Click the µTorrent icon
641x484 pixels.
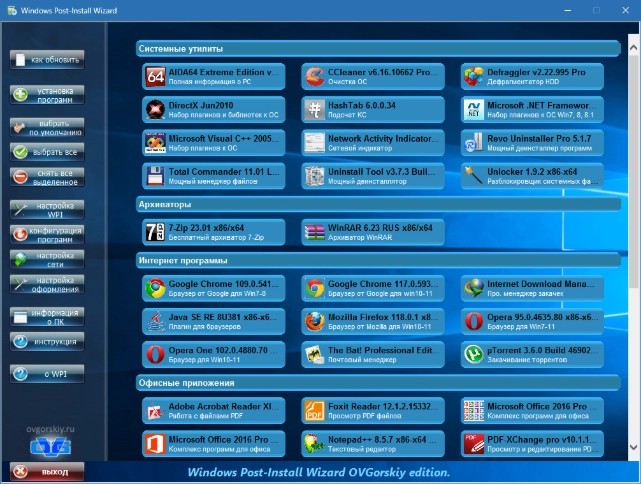click(473, 354)
